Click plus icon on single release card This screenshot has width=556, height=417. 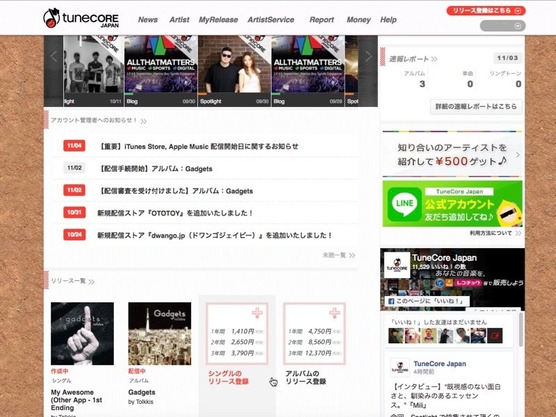[x=257, y=313]
